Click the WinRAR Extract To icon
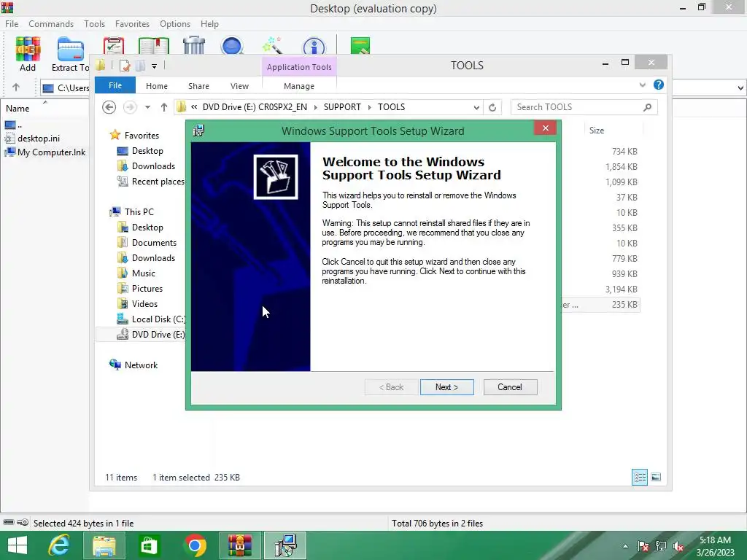Image resolution: width=747 pixels, height=560 pixels. click(x=71, y=50)
